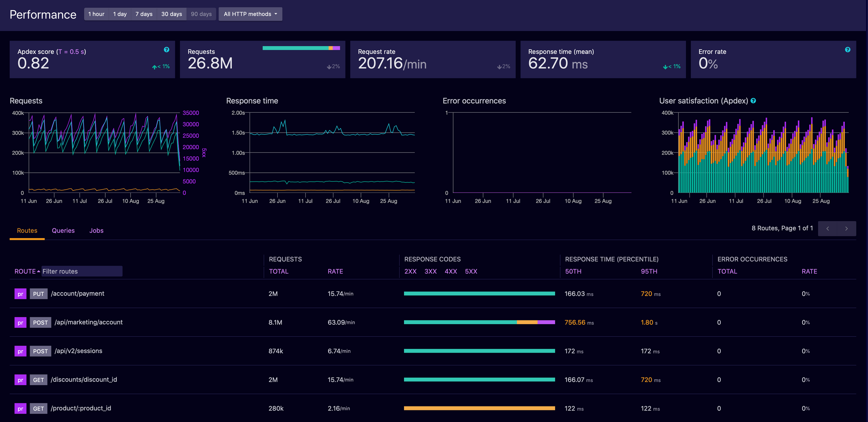Viewport: 868px width, 422px height.
Task: Click the Error rate help icon
Action: point(848,49)
